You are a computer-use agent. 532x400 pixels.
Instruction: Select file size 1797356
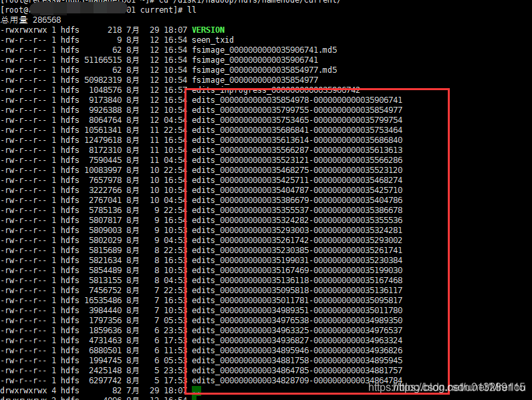(x=105, y=321)
